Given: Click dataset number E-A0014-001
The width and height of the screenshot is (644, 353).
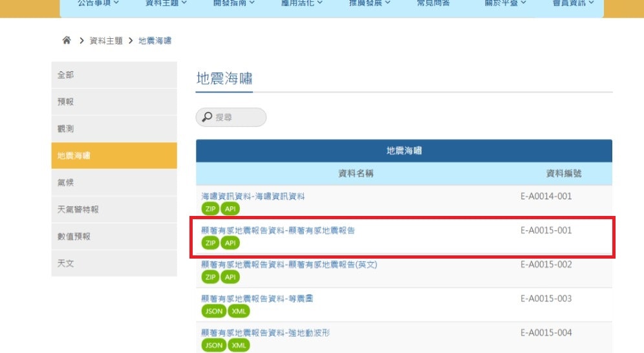Looking at the screenshot, I should (x=546, y=196).
